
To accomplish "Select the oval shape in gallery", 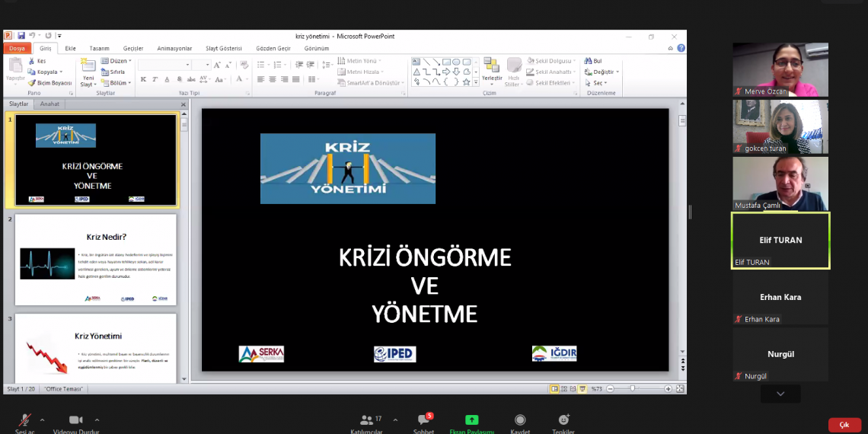I will 456,62.
